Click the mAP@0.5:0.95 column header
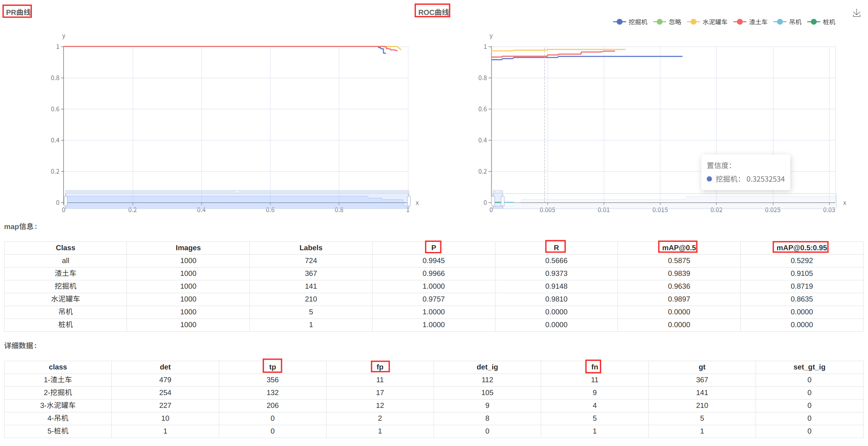 pos(801,247)
